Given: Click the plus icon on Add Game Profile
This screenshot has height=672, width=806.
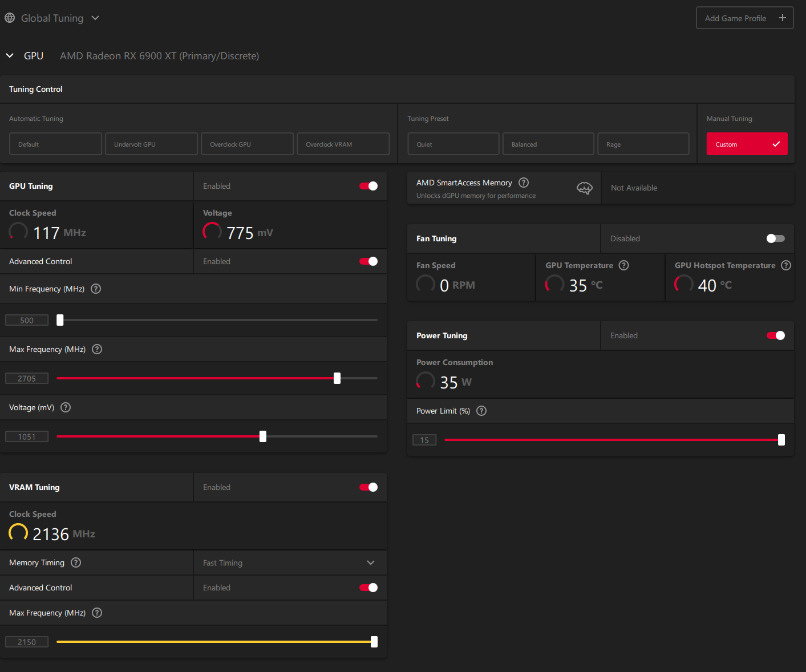Looking at the screenshot, I should [x=783, y=18].
